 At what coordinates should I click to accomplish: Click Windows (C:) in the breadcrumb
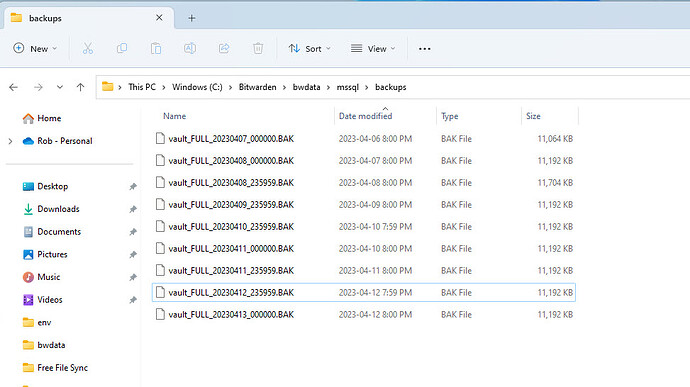point(197,87)
